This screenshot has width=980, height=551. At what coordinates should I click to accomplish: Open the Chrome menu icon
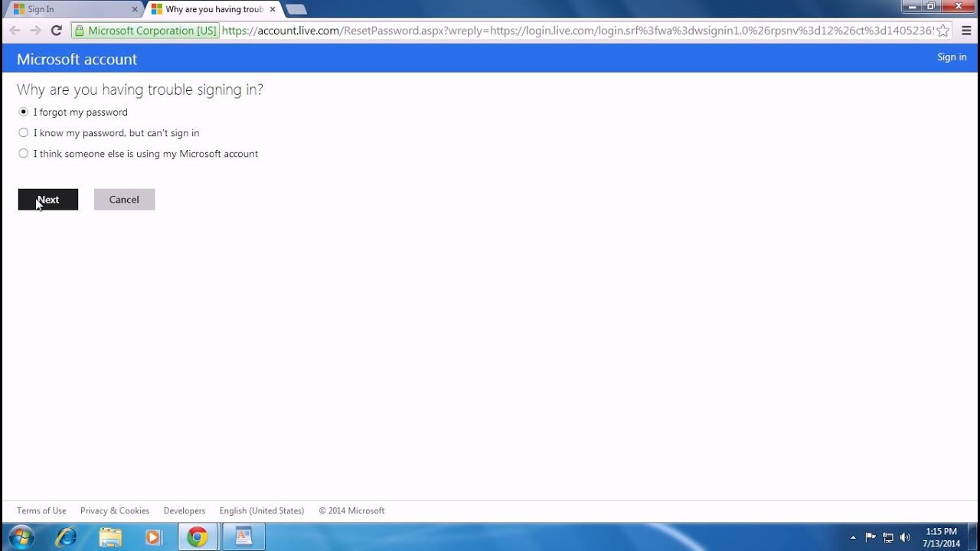click(966, 31)
